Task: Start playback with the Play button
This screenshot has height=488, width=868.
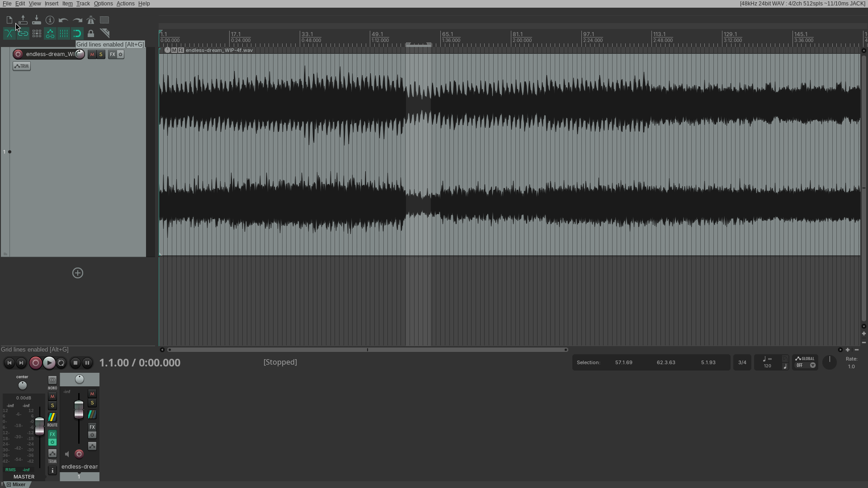Action: [49, 363]
